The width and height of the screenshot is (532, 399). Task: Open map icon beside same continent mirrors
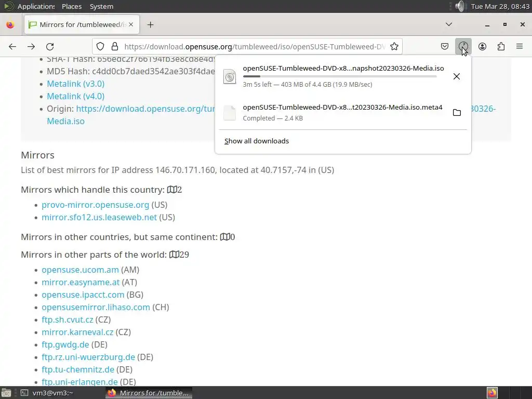(x=225, y=237)
